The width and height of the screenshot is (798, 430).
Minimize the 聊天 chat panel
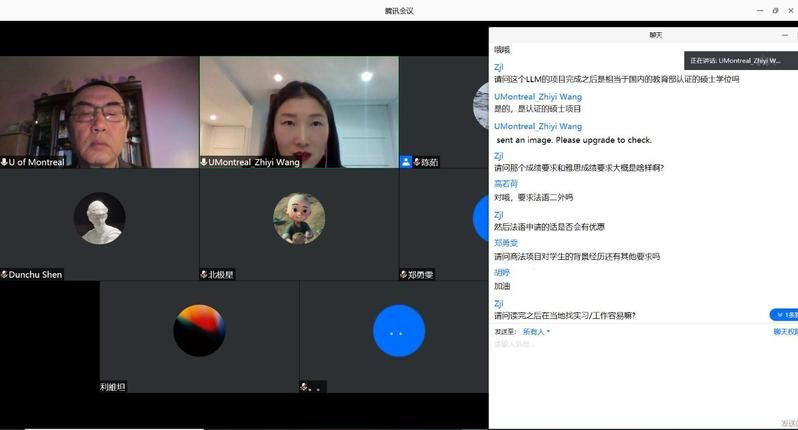pos(784,35)
